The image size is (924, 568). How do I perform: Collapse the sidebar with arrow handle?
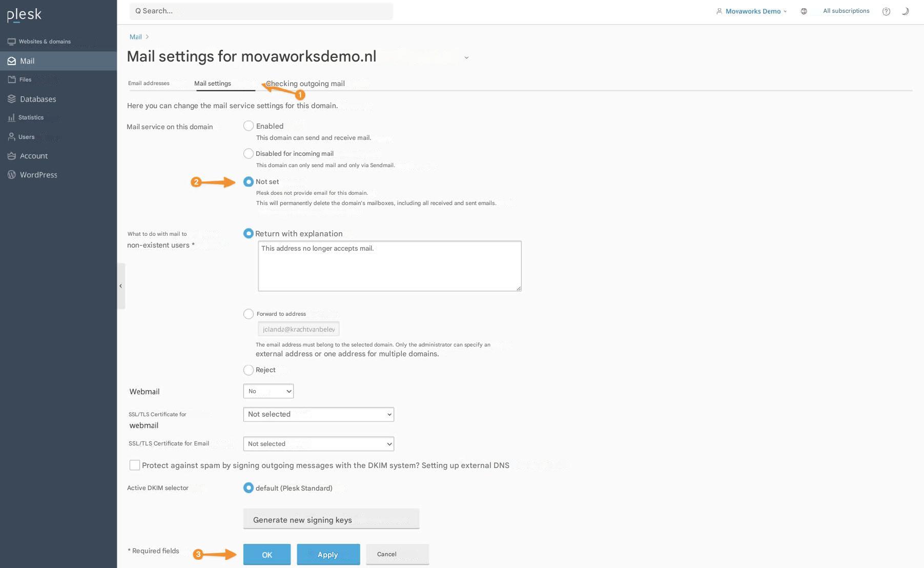pyautogui.click(x=121, y=286)
